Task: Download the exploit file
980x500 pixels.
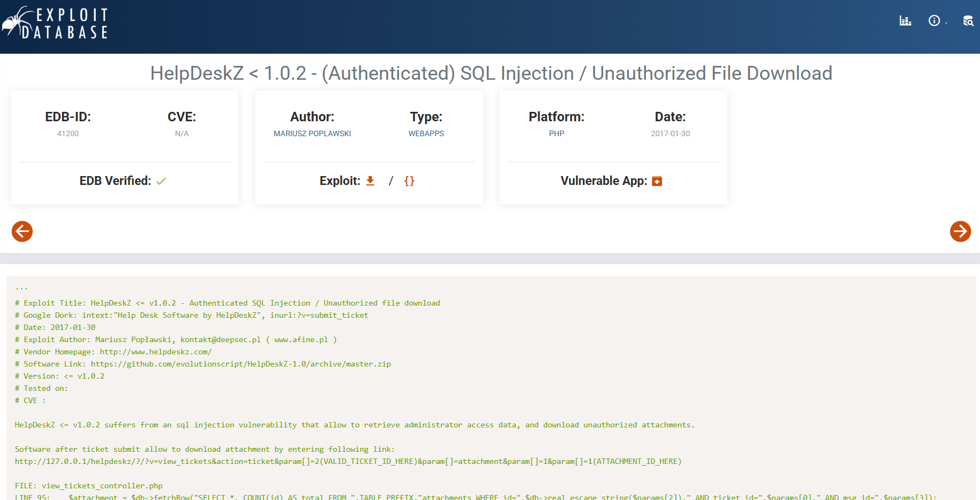Action: (371, 181)
